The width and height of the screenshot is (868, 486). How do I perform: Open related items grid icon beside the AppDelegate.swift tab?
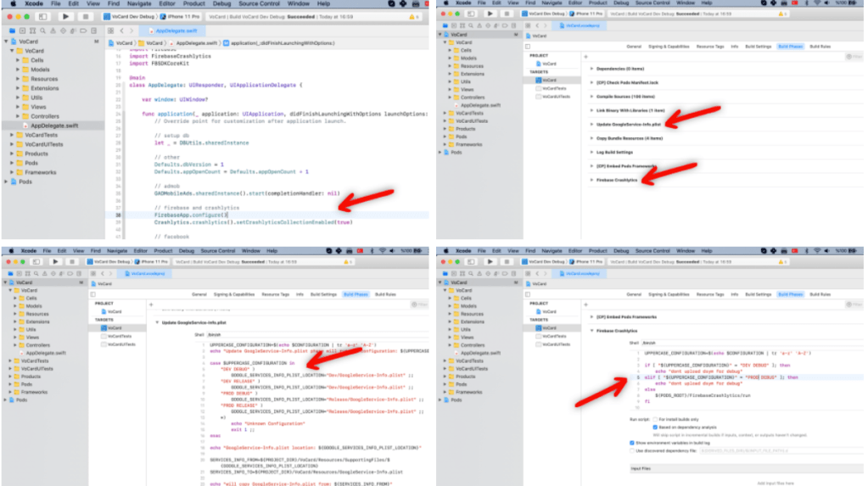coord(109,30)
